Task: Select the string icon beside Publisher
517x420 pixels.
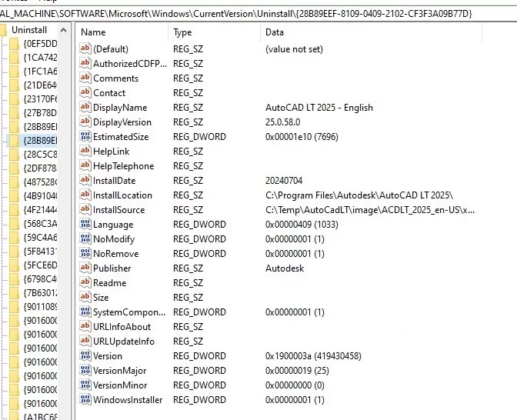Action: pyautogui.click(x=85, y=268)
